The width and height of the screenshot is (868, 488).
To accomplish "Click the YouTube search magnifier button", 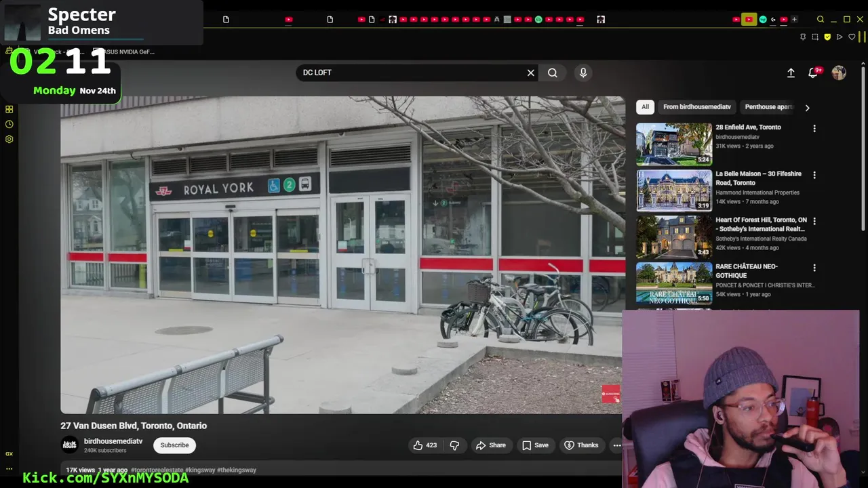I will (x=553, y=73).
